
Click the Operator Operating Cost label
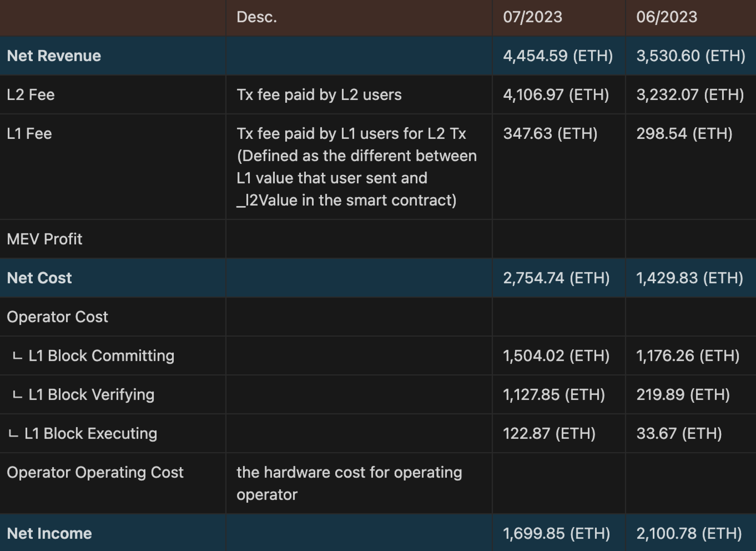pyautogui.click(x=95, y=472)
